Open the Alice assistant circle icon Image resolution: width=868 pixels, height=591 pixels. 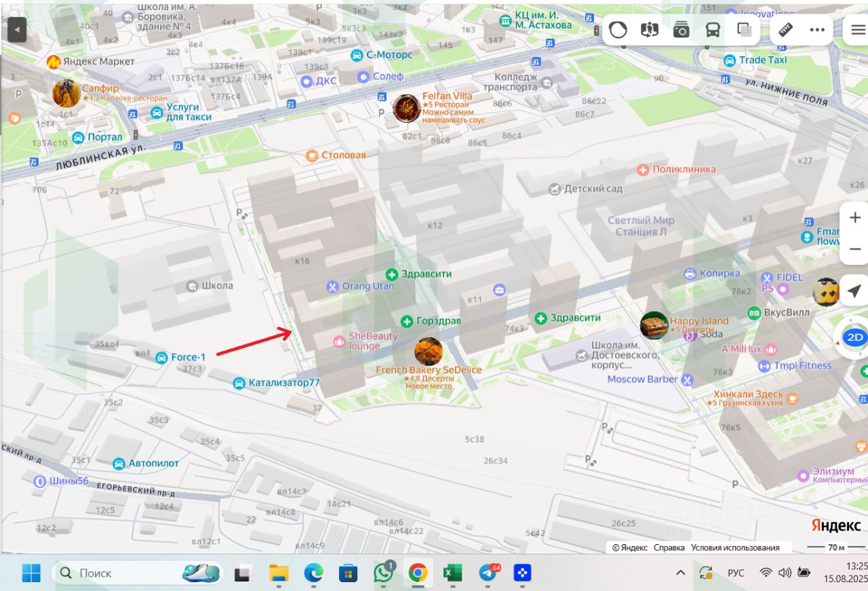[x=618, y=29]
